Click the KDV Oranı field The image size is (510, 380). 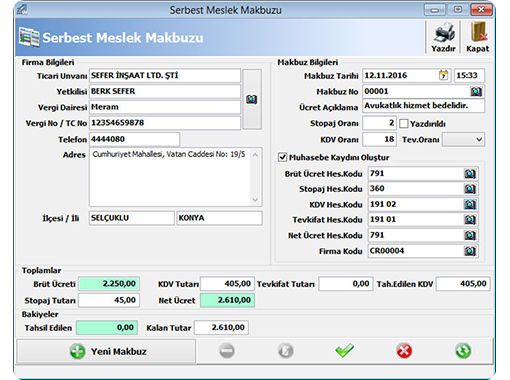pyautogui.click(x=379, y=139)
